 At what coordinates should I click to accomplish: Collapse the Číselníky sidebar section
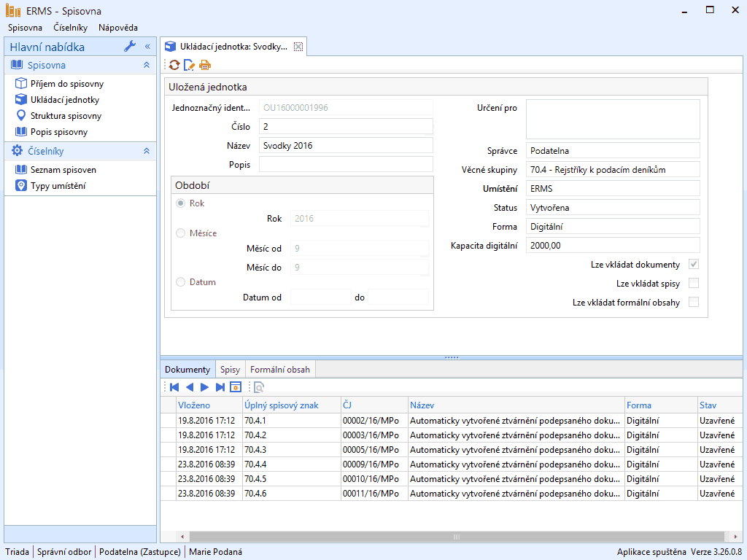click(147, 151)
